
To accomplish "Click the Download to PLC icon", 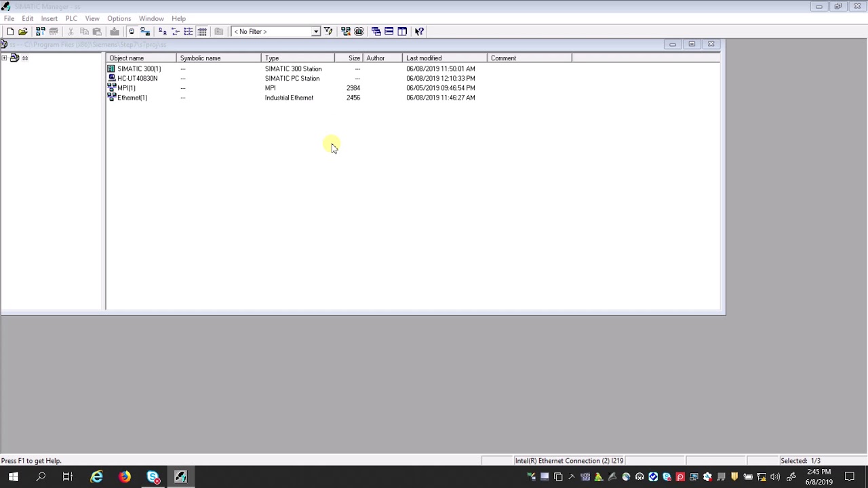I will pyautogui.click(x=115, y=31).
